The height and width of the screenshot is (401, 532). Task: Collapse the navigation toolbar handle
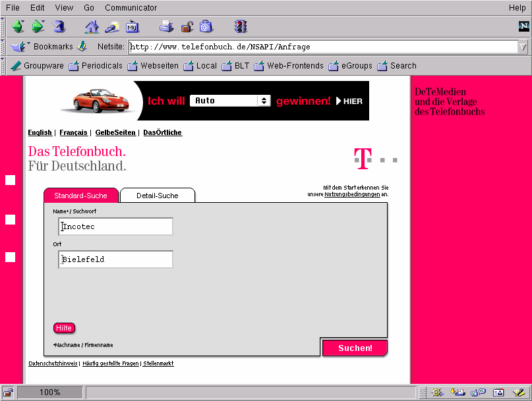pos(3,27)
